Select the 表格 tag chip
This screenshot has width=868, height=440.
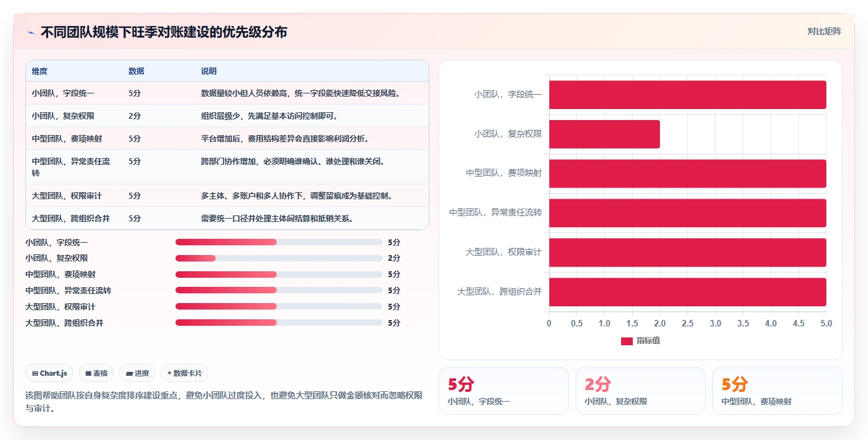pos(96,373)
